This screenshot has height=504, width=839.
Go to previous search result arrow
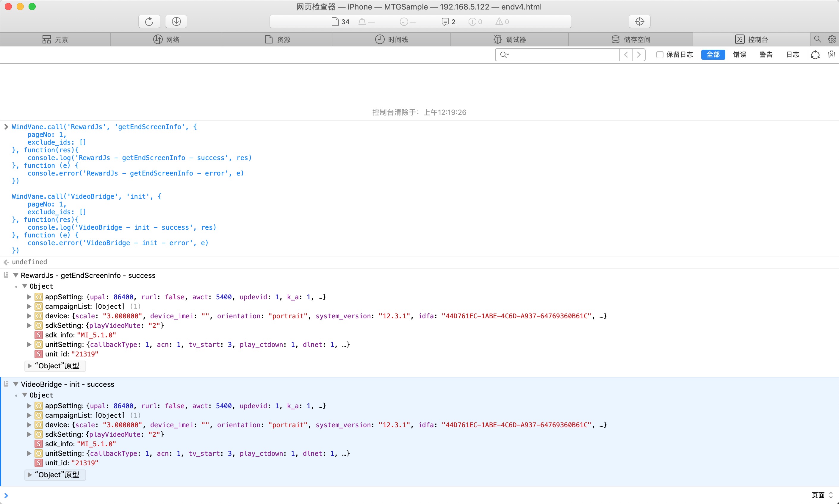pyautogui.click(x=626, y=55)
